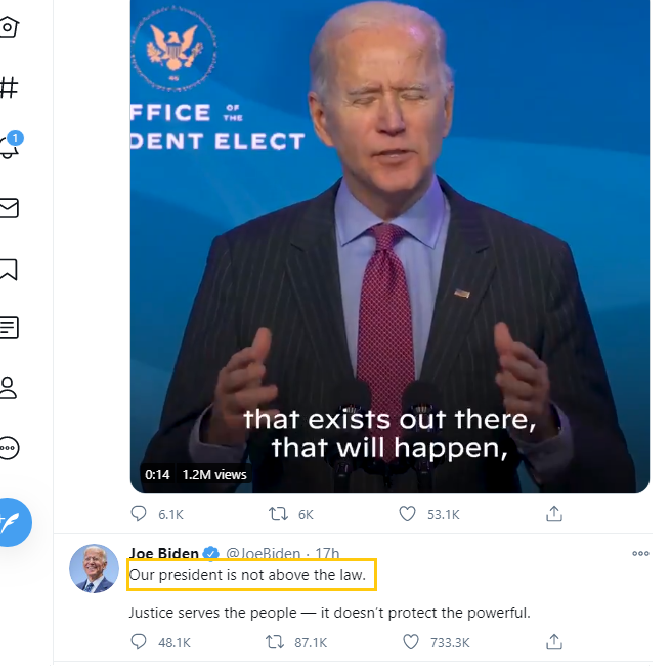Open the retweet menu showing 87.1K
Image resolution: width=653 pixels, height=666 pixels.
point(275,642)
